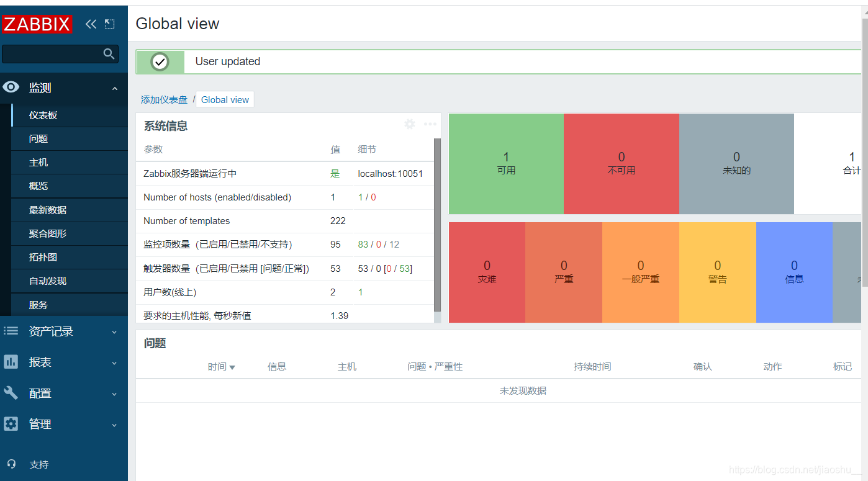The height and width of the screenshot is (481, 868).
Task: Click the 严重 severity tile
Action: click(564, 272)
